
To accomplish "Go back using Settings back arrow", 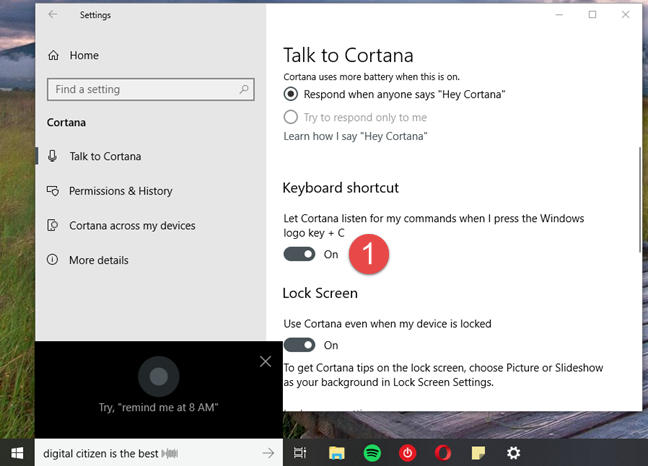I will point(52,14).
